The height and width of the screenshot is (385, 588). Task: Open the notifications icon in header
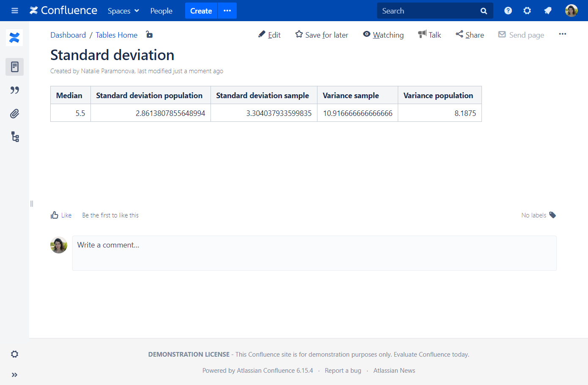click(548, 11)
